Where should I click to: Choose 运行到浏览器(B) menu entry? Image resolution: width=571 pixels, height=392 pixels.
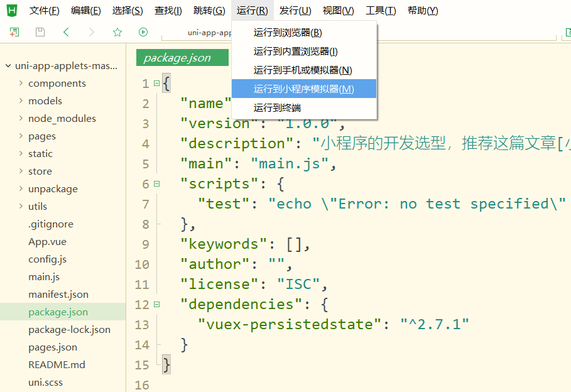click(x=303, y=33)
